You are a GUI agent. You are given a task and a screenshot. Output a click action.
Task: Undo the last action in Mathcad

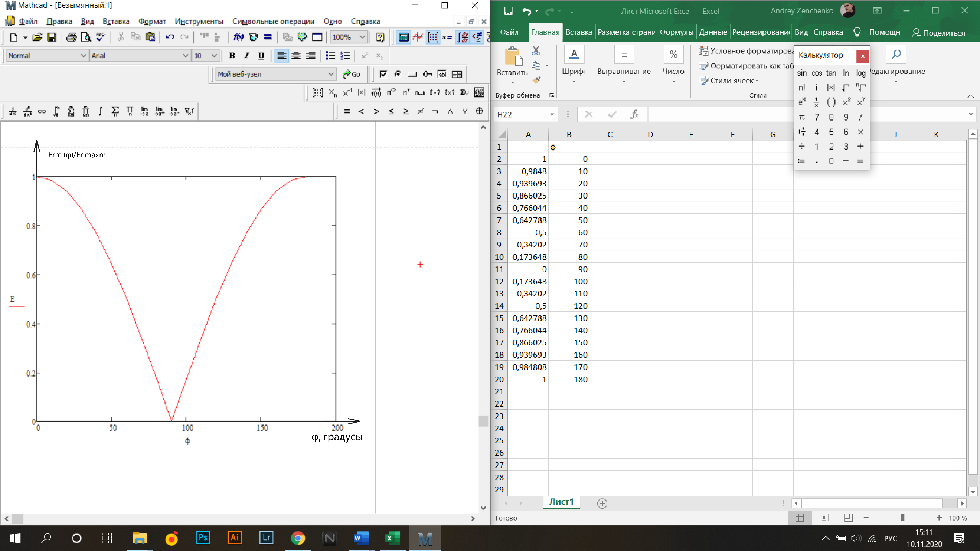(x=170, y=37)
